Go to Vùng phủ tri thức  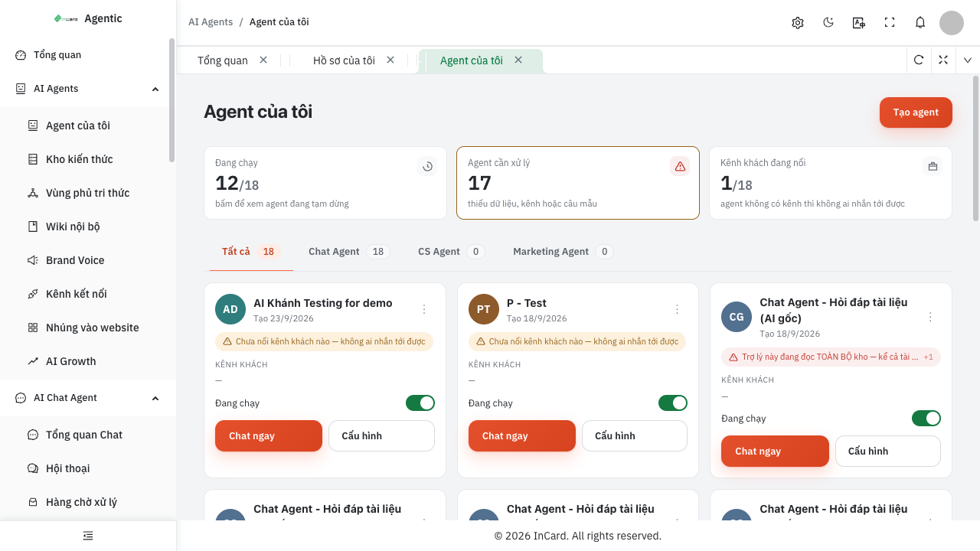click(x=88, y=193)
